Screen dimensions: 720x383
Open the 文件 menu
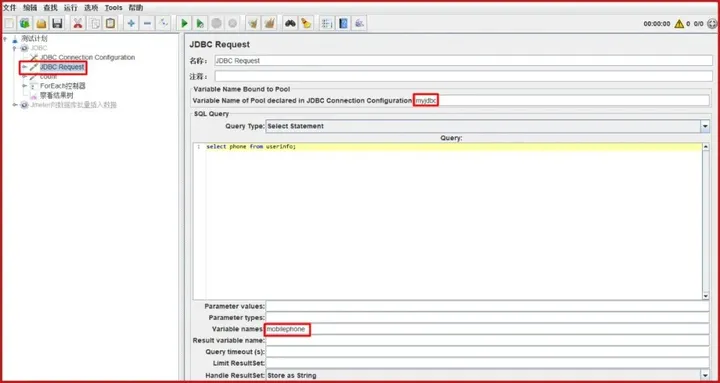pos(10,8)
